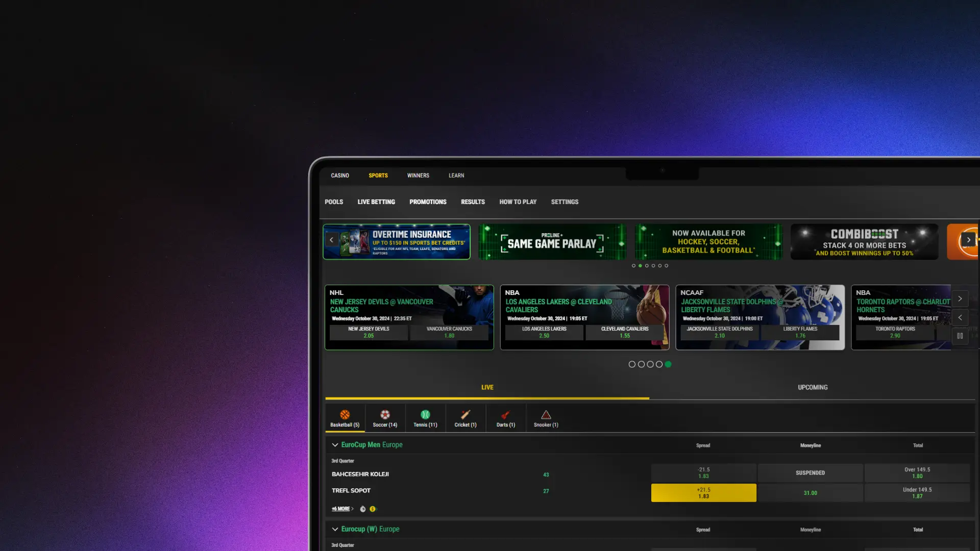Screen dimensions: 980x551
Task: Switch to the UPCOMING tab
Action: tap(813, 387)
